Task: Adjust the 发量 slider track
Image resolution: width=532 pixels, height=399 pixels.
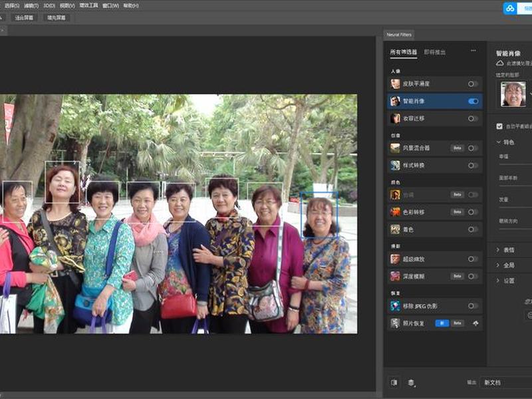Action: click(x=515, y=207)
